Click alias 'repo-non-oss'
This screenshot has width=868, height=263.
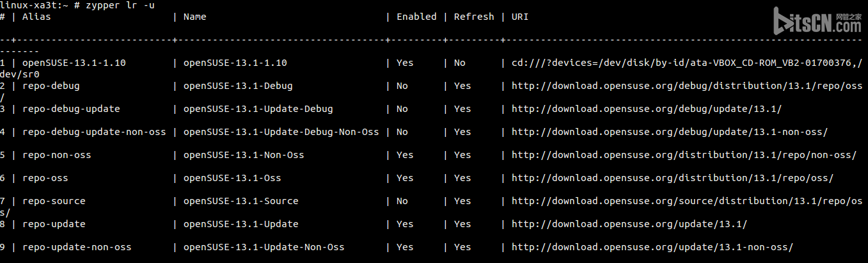point(56,155)
